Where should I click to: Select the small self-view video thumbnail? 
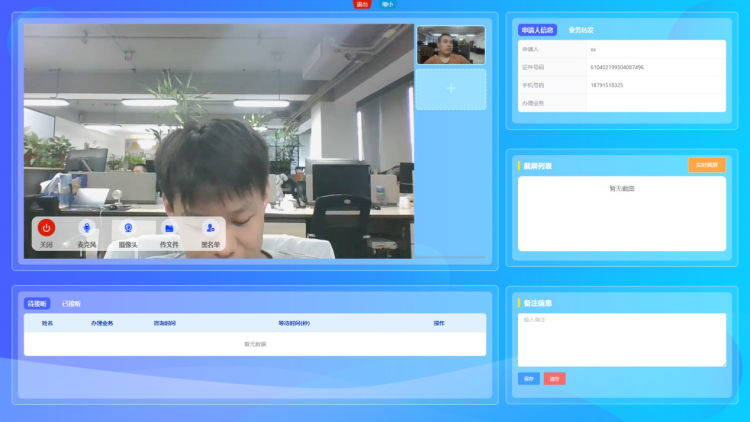pos(451,45)
